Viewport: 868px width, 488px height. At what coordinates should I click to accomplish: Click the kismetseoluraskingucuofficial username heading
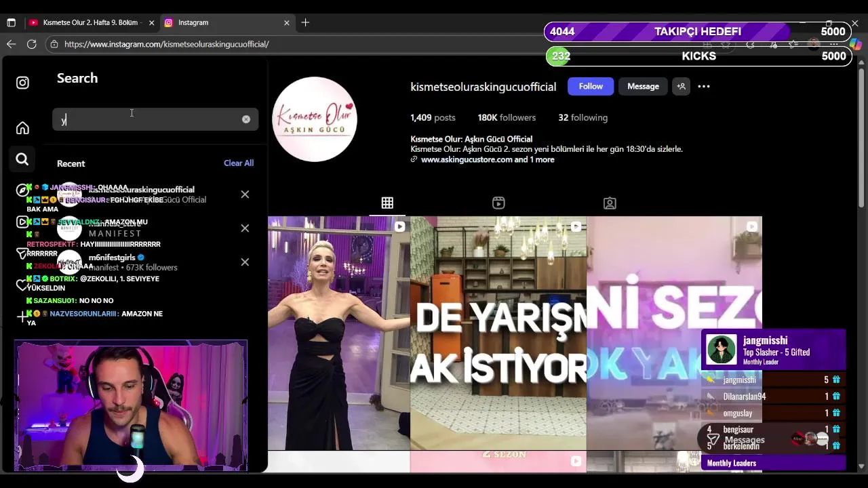click(483, 87)
